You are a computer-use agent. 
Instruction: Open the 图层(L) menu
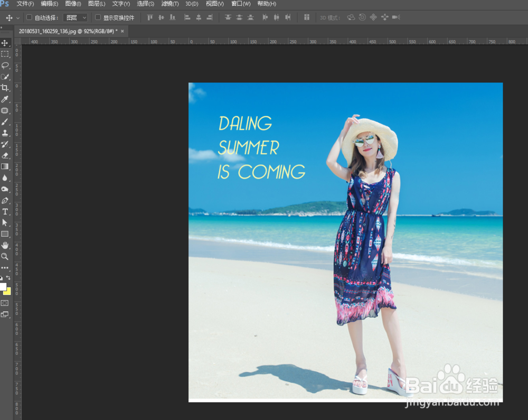(x=97, y=4)
